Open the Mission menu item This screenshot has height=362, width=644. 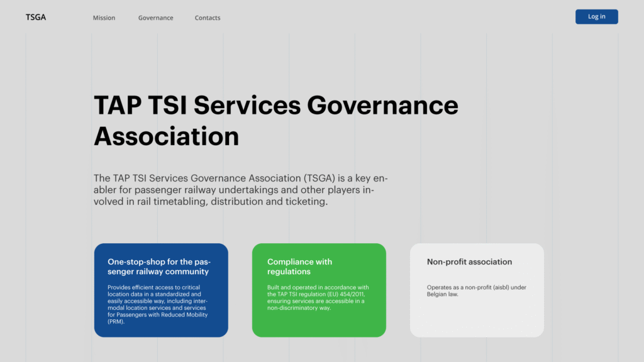coord(104,18)
